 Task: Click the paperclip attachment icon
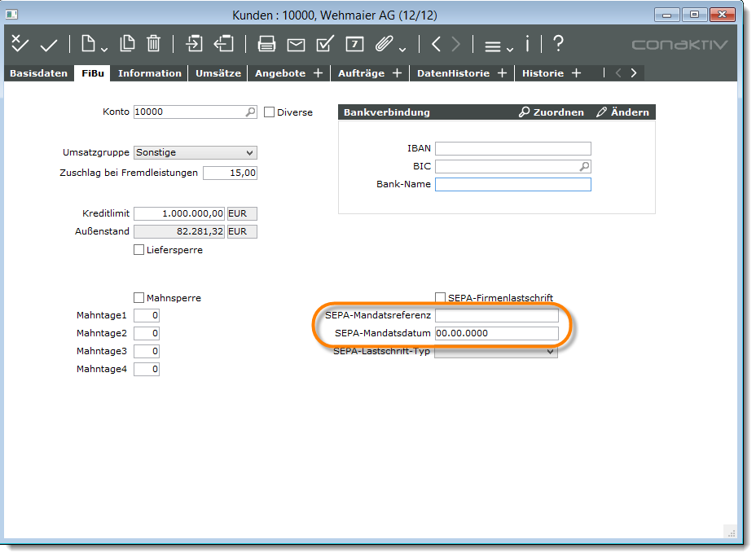[x=385, y=44]
